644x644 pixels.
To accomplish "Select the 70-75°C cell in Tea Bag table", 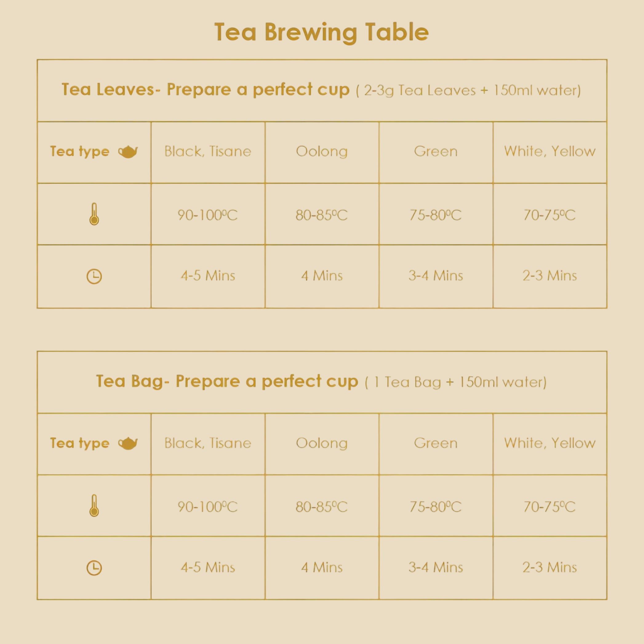I will (x=550, y=507).
